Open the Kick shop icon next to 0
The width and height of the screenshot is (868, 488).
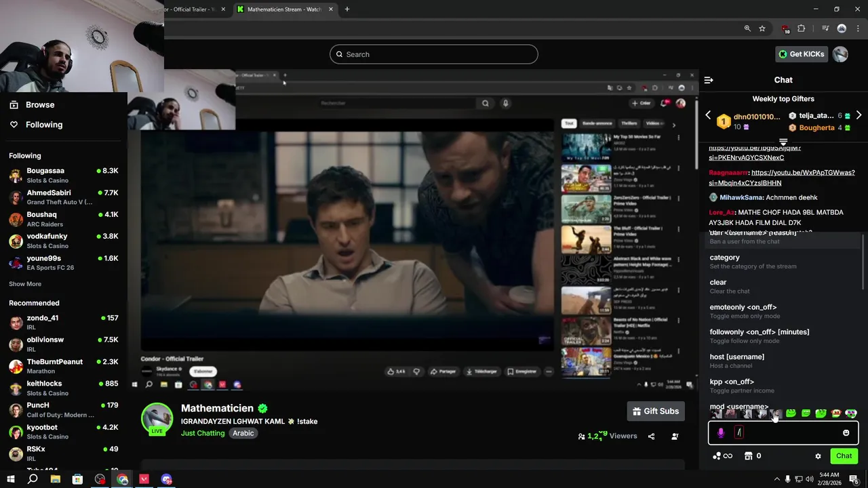point(749,456)
